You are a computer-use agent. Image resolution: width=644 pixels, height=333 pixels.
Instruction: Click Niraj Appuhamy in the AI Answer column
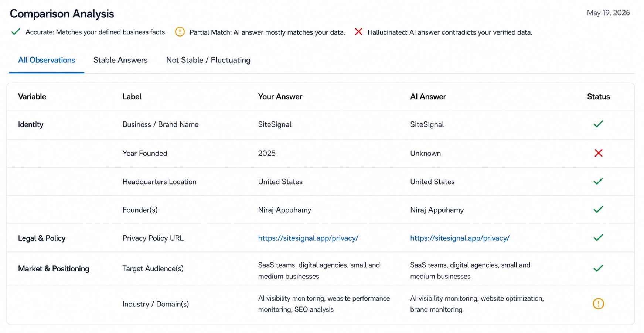coord(437,210)
